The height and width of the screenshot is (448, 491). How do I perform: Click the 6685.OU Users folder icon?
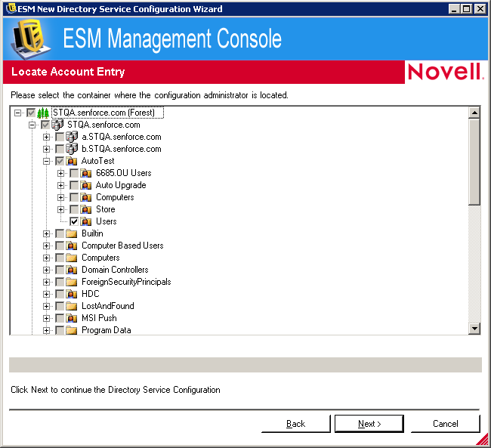pyautogui.click(x=86, y=173)
